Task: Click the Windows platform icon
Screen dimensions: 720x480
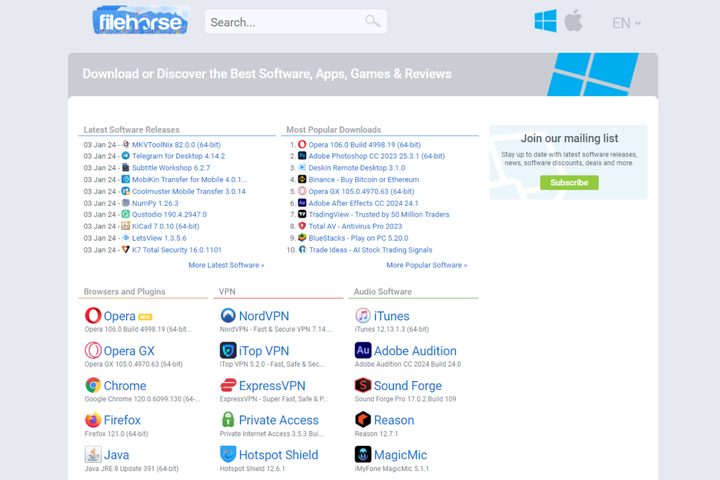Action: click(x=545, y=21)
